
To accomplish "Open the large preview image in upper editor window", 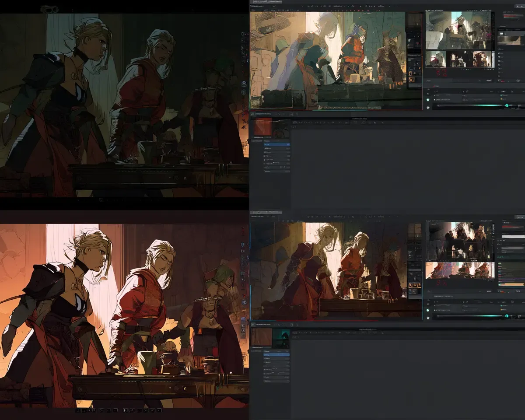I will (458, 30).
